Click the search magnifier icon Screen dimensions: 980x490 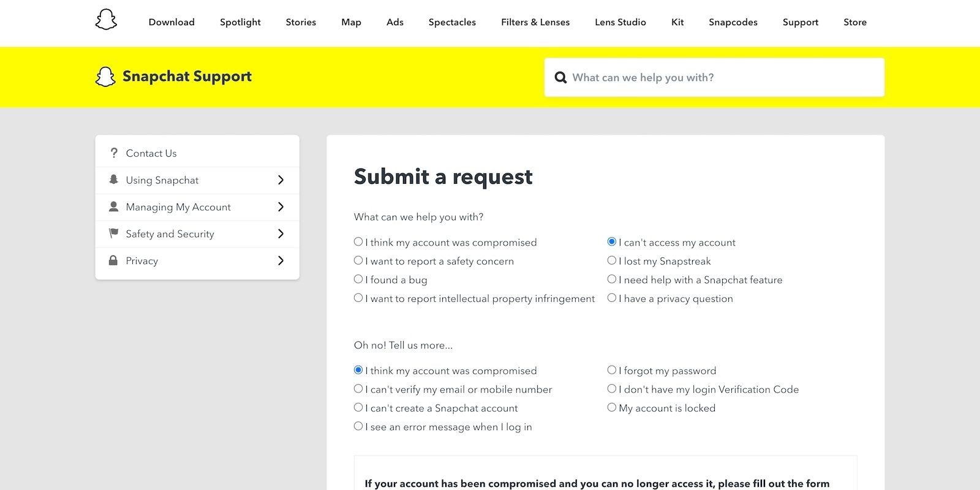(x=560, y=78)
